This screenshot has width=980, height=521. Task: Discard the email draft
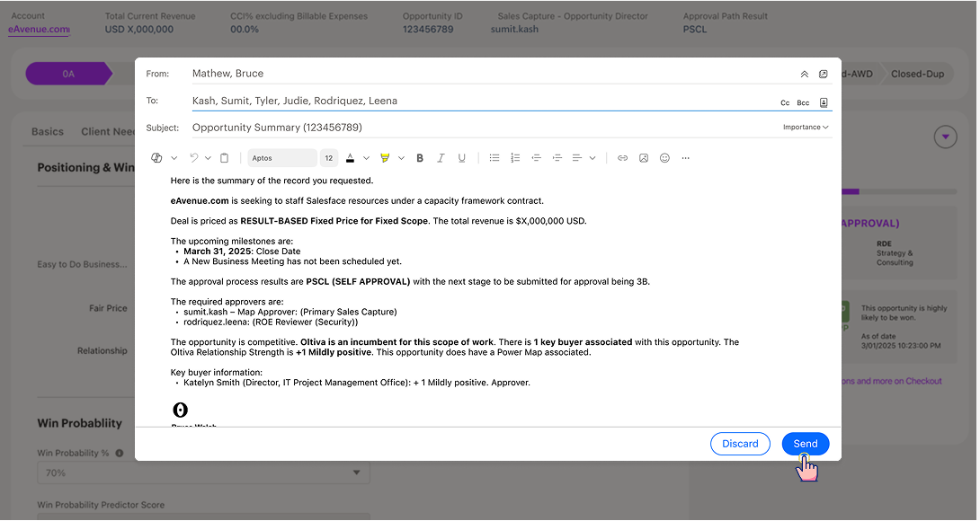coord(740,444)
